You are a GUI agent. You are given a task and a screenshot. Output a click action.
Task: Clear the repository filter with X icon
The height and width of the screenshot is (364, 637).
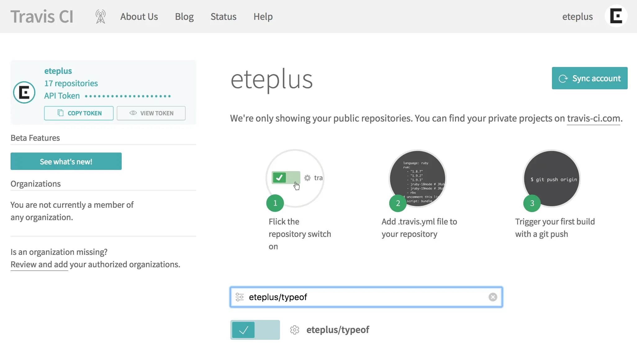coord(493,297)
